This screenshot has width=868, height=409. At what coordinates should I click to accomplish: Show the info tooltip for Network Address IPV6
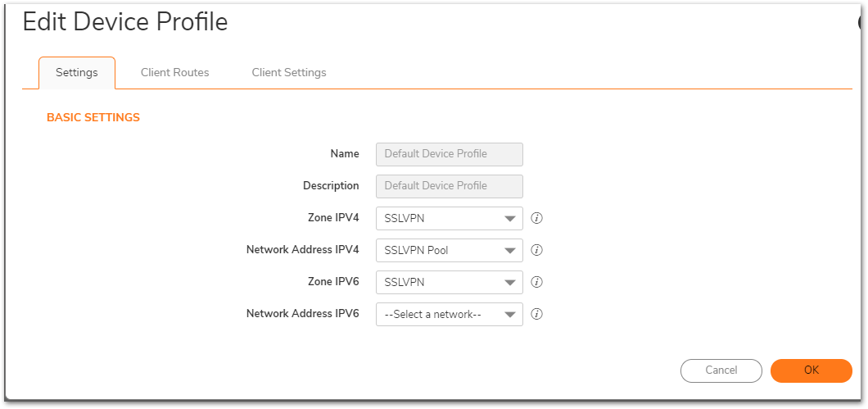(x=537, y=314)
